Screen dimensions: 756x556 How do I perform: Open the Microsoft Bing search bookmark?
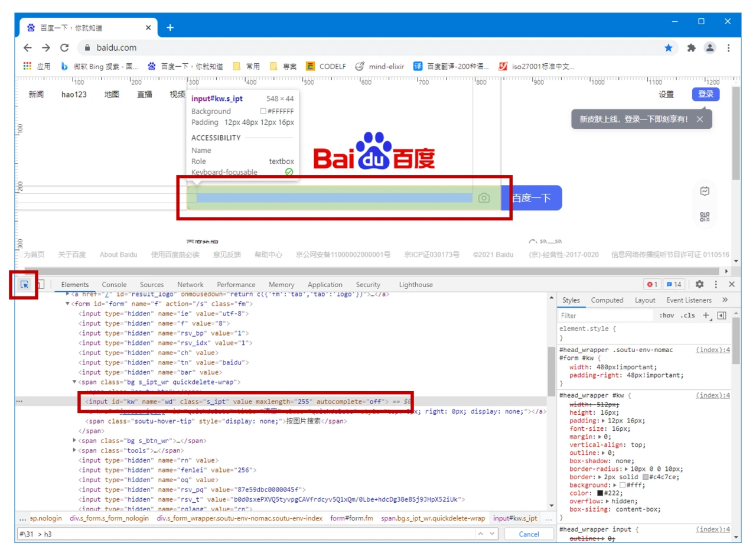coord(100,66)
